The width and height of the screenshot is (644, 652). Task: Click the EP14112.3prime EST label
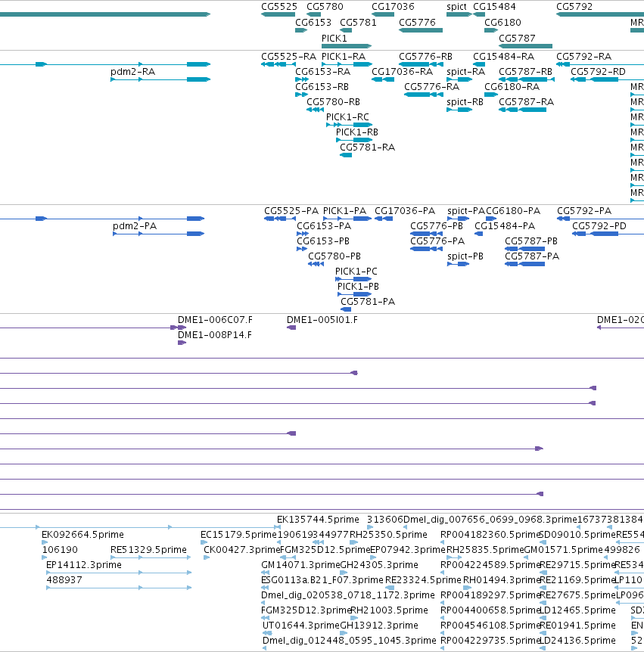point(84,565)
